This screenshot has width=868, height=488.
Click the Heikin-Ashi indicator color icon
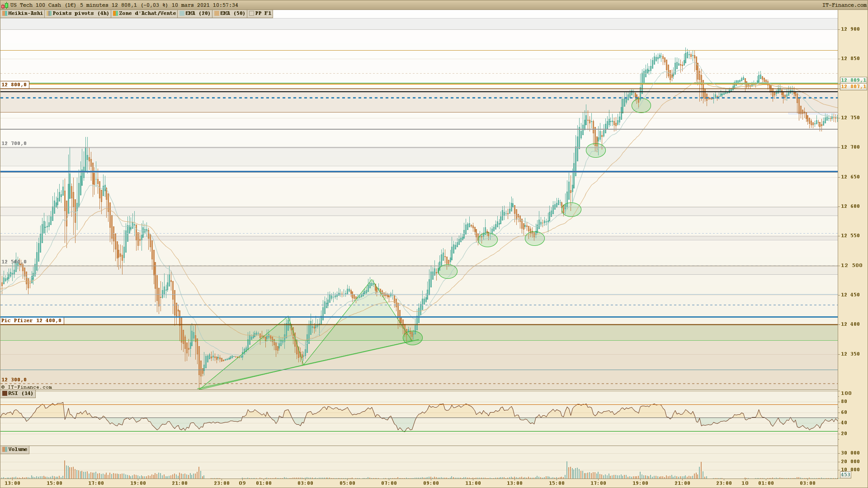click(5, 14)
